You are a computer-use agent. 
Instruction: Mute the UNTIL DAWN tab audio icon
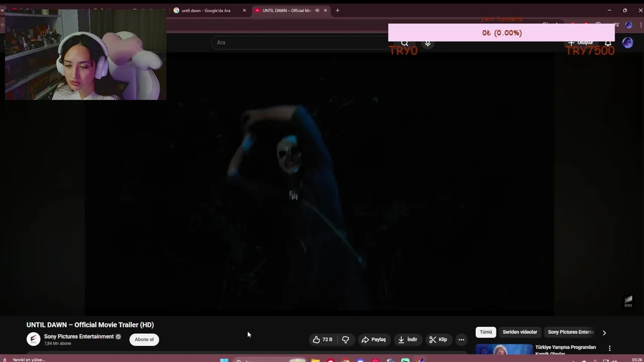(x=317, y=10)
